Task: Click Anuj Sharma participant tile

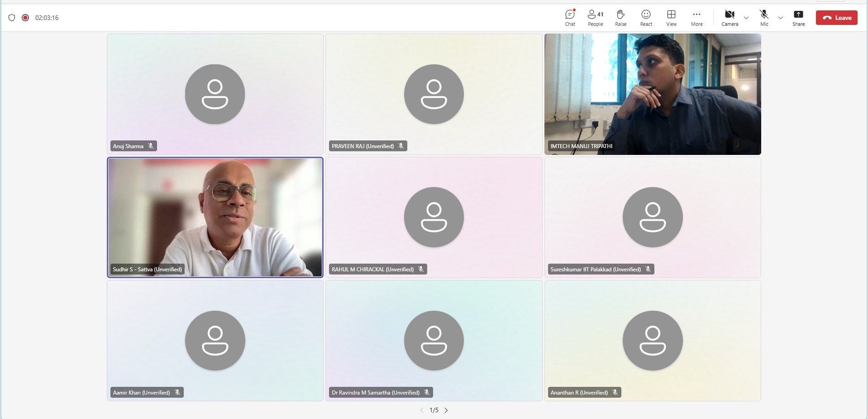Action: click(x=215, y=94)
